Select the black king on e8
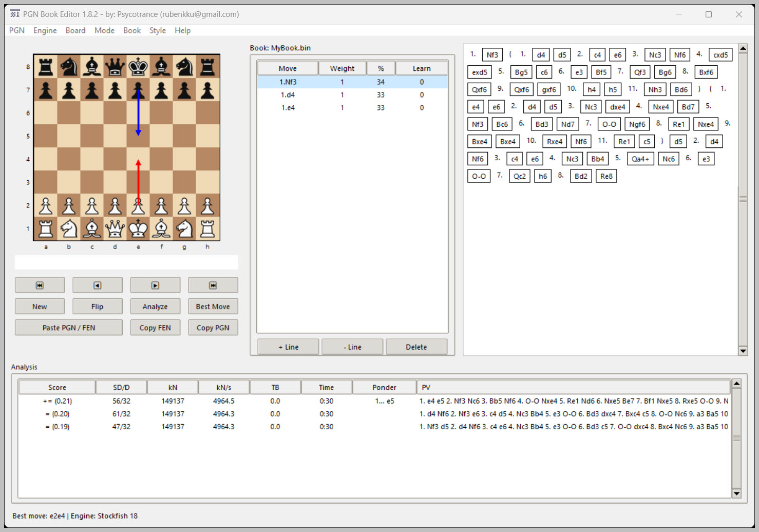 [x=138, y=66]
